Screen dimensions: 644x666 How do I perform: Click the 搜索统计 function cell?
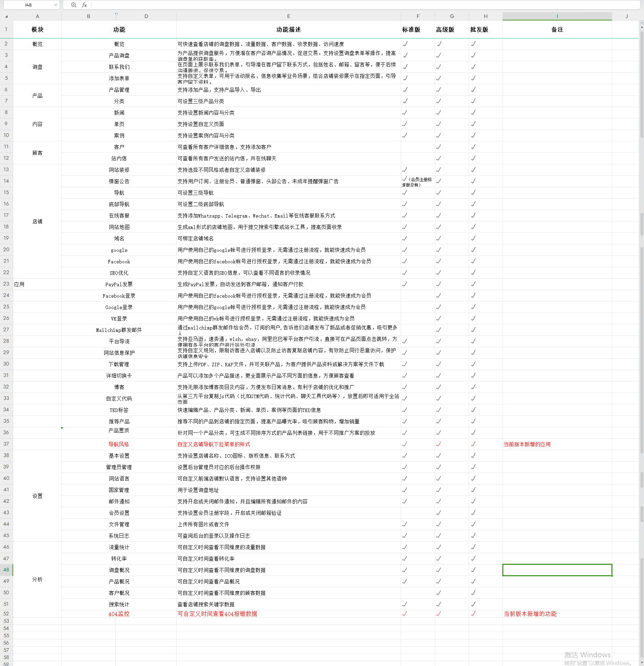coord(119,604)
